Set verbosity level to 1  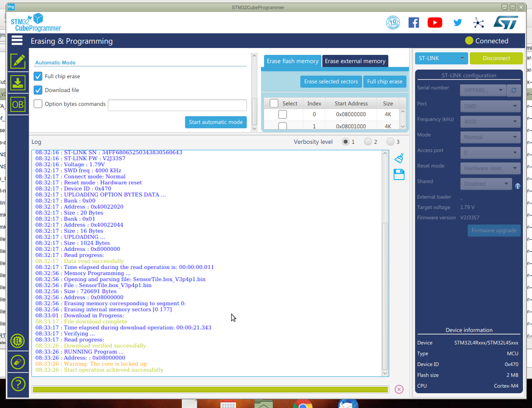[x=346, y=142]
